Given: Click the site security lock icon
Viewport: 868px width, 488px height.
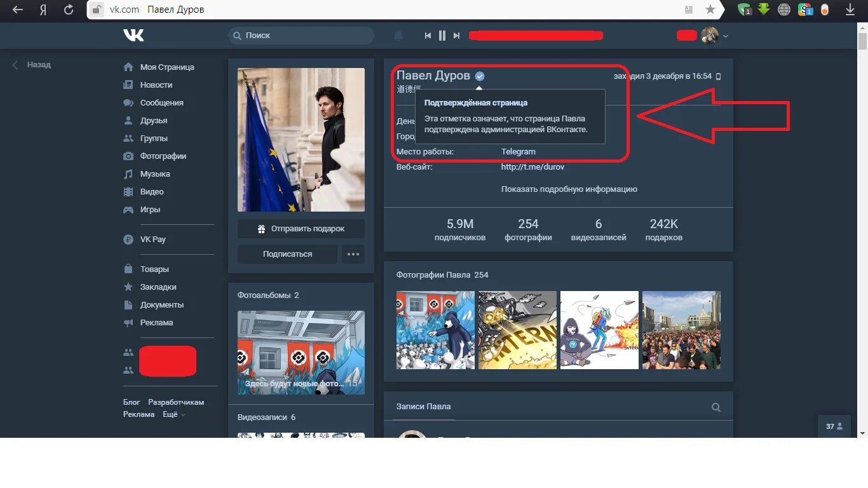Looking at the screenshot, I should pos(97,10).
